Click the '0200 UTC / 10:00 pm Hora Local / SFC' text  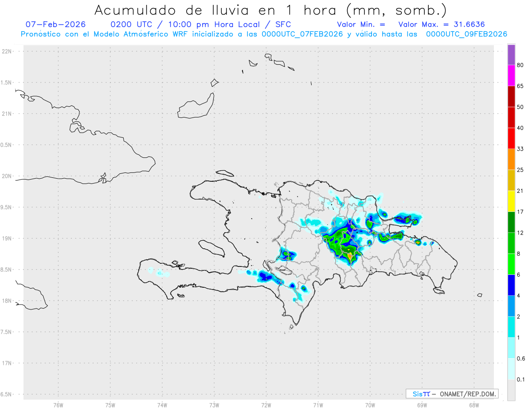(200, 24)
